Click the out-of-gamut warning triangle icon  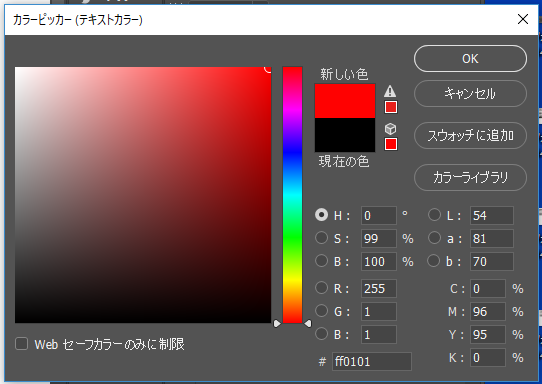coord(390,91)
